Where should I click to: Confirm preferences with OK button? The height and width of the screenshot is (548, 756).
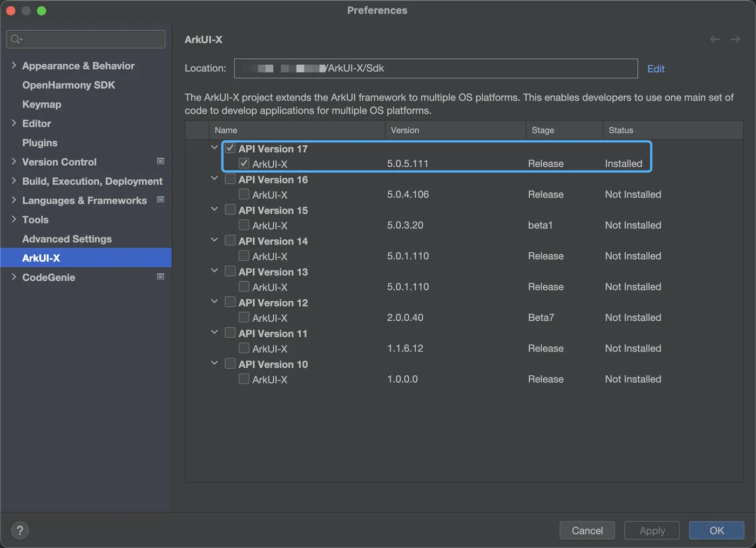717,530
